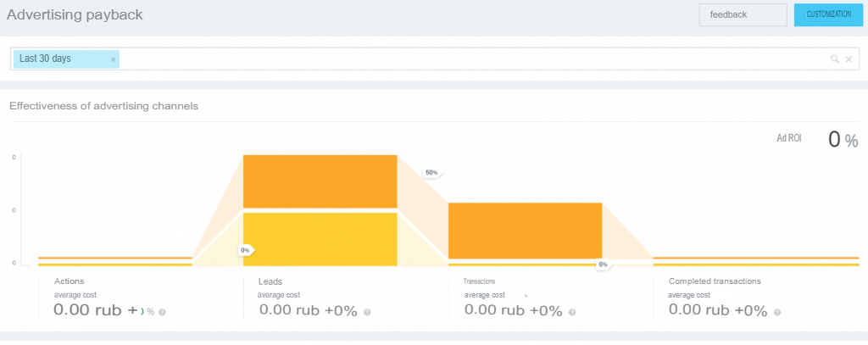Select the upper orange Leads bar

pyautogui.click(x=320, y=181)
